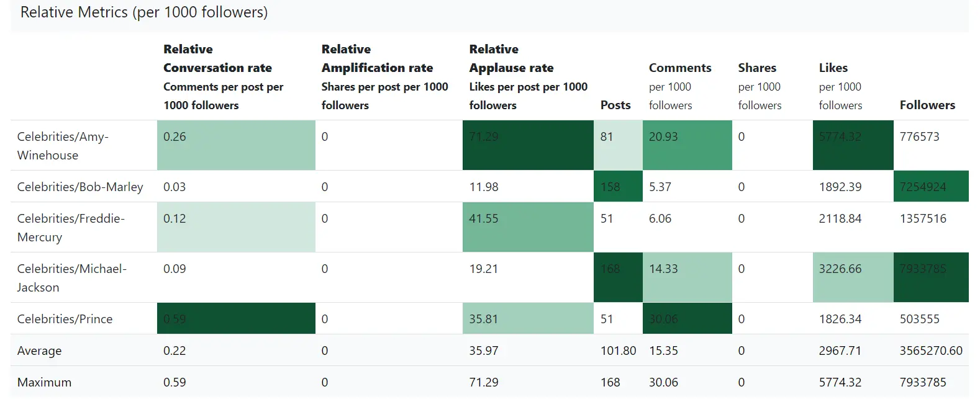Screen dimensions: 980x402
Task: Select the average followers value 3565270.60
Action: coord(930,351)
